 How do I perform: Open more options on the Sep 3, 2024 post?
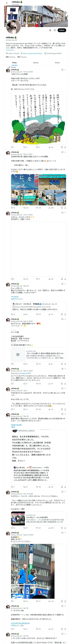(65, 152)
